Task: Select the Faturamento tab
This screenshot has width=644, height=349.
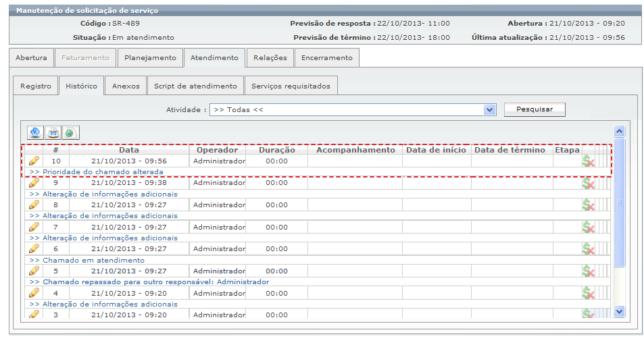Action: tap(85, 58)
